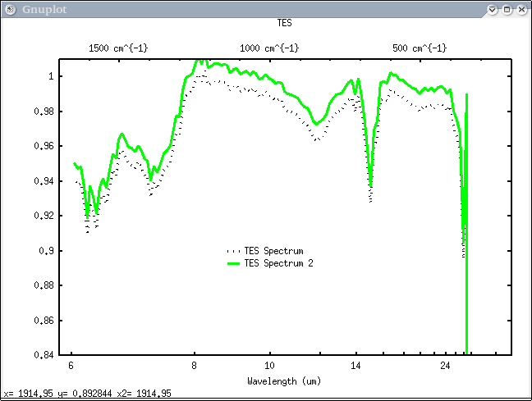Viewport: 532px width, 401px height.
Task: Click the y-axis tick label 0.86
Action: click(x=44, y=321)
